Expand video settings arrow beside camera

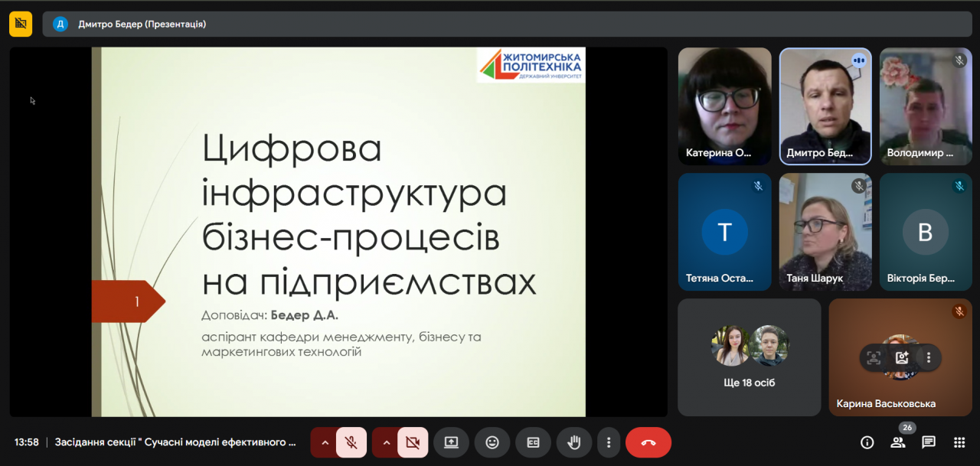pyautogui.click(x=386, y=442)
